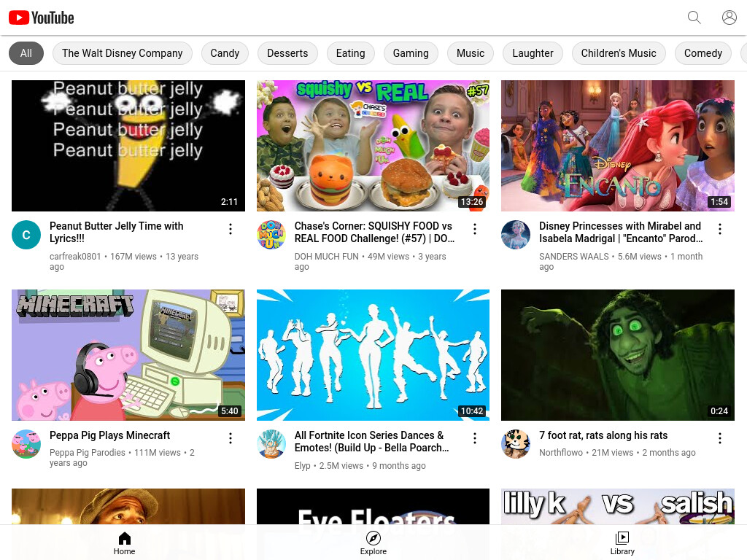The height and width of the screenshot is (560, 747).
Task: Play Peppa Pig Minecraft thumbnail
Action: click(x=128, y=355)
